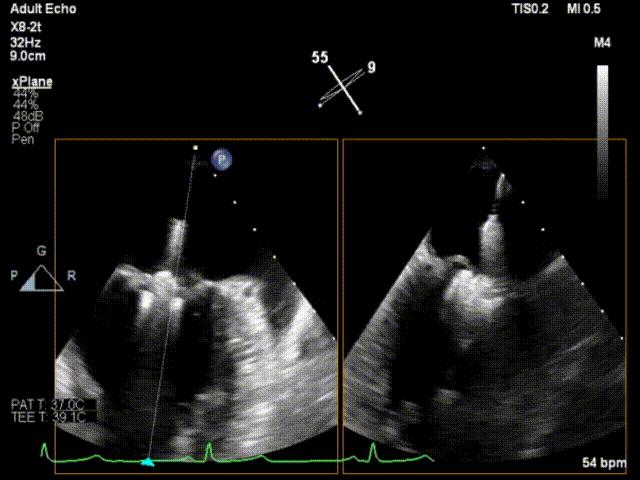The height and width of the screenshot is (480, 640).
Task: Click the xPlane mode label
Action: pyautogui.click(x=32, y=82)
